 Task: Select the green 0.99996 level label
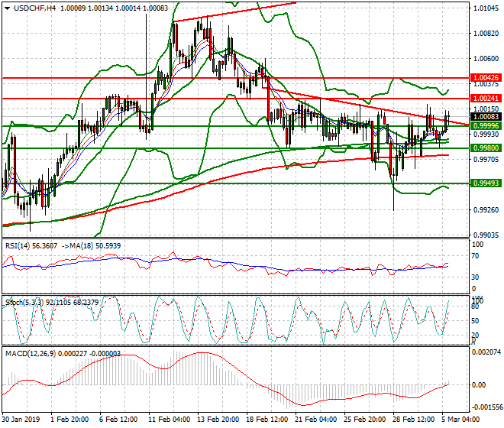[x=486, y=126]
